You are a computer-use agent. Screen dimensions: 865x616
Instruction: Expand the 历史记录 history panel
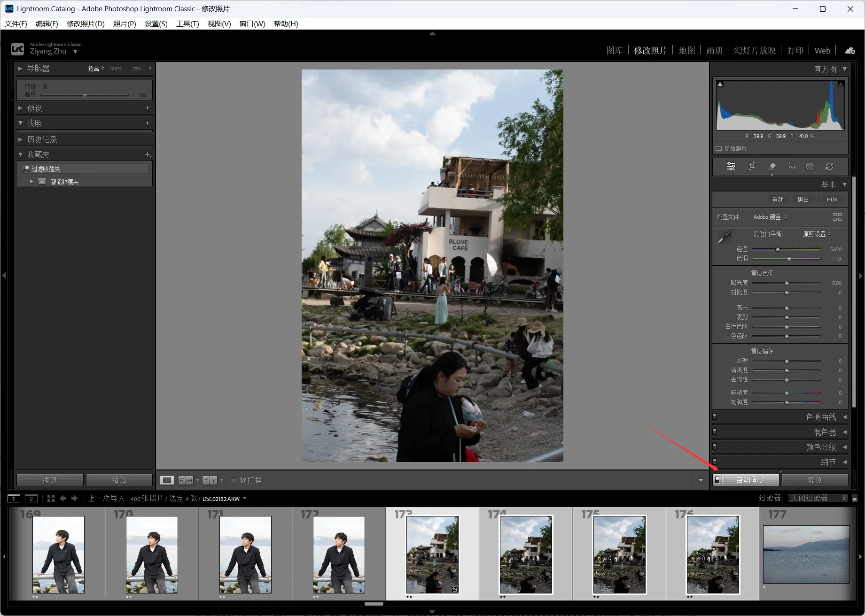(42, 139)
